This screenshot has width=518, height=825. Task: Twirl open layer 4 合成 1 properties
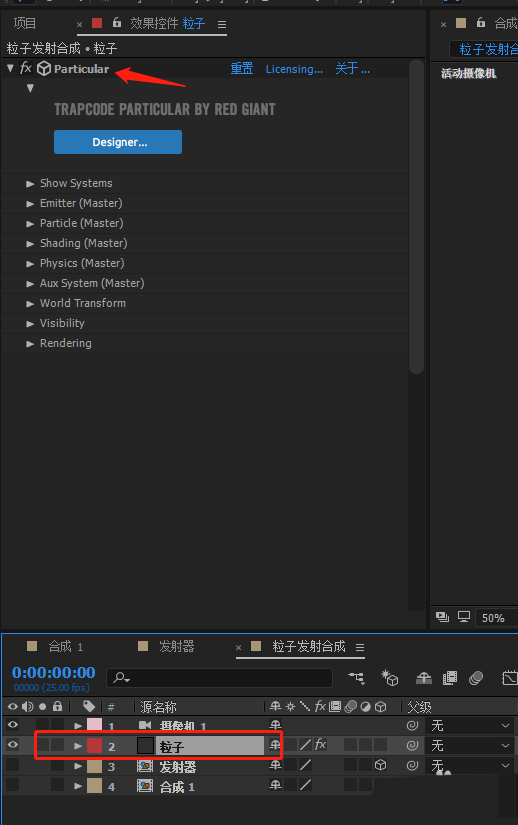(x=78, y=786)
